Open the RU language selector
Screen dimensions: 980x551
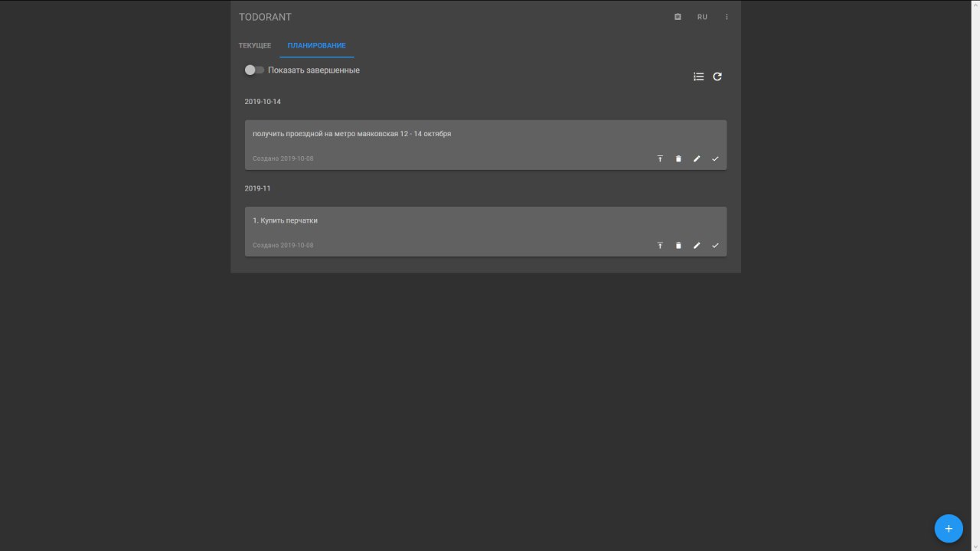tap(702, 17)
